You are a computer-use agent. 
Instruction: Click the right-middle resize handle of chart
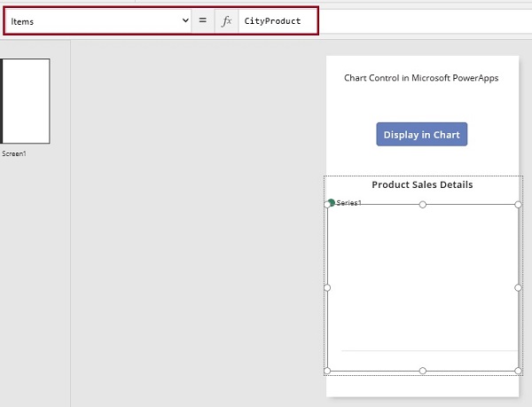coord(518,287)
